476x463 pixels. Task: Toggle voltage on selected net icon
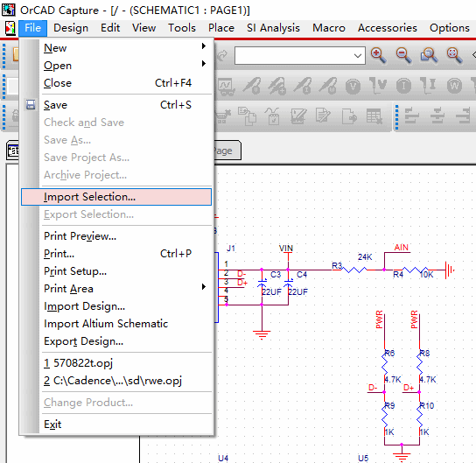click(378, 86)
